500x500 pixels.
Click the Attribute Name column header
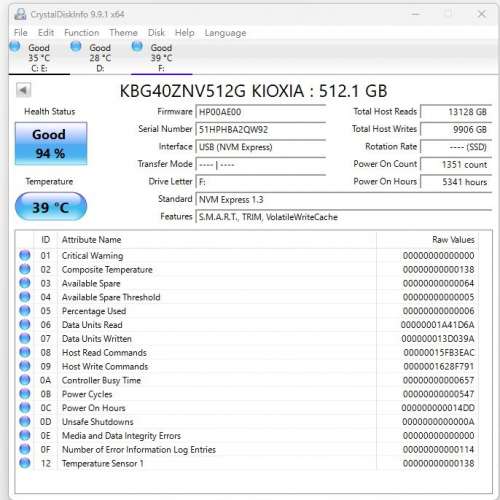[x=217, y=240]
